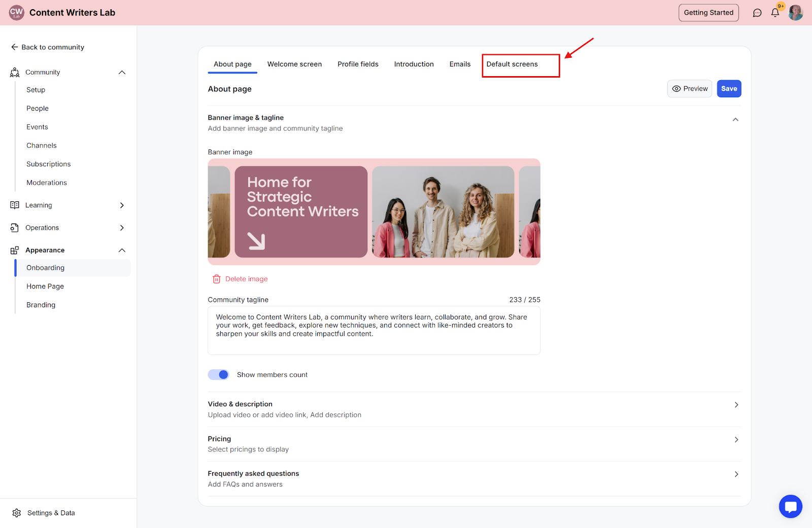Expand the Video & description section
The height and width of the screenshot is (528, 812).
pos(736,405)
